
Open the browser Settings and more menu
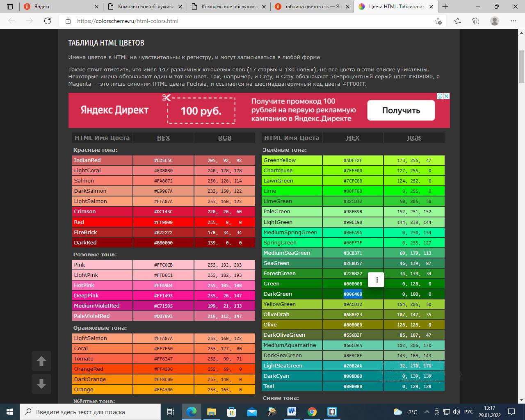point(513,21)
